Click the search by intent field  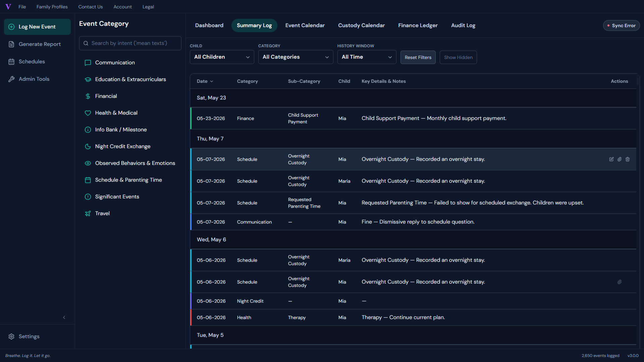(x=130, y=43)
